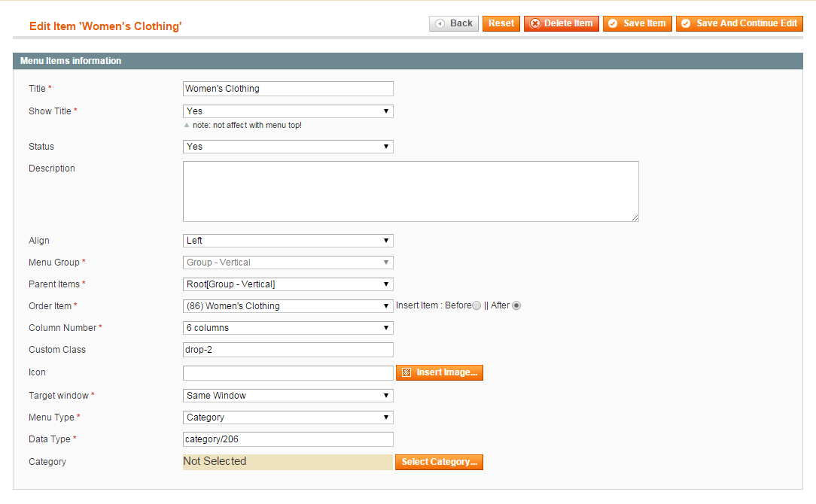The width and height of the screenshot is (816, 504).
Task: Click the 'Order Item' label
Action: pos(50,306)
